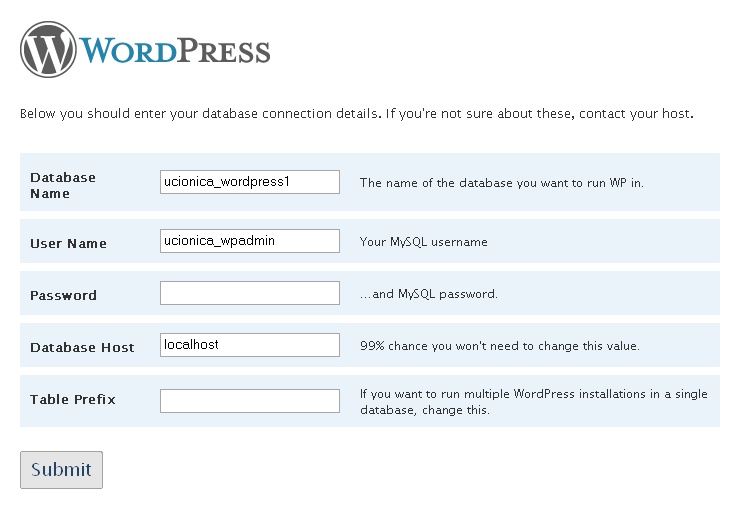The height and width of the screenshot is (510, 741).
Task: Click the 'User Name' label
Action: coord(68,243)
